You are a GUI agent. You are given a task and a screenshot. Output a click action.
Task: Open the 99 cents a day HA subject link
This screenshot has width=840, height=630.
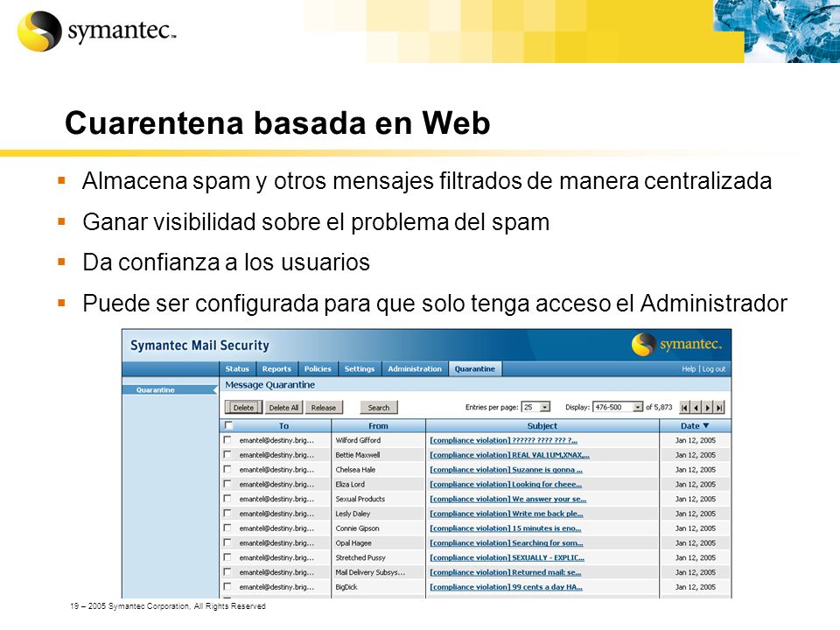pos(507,587)
